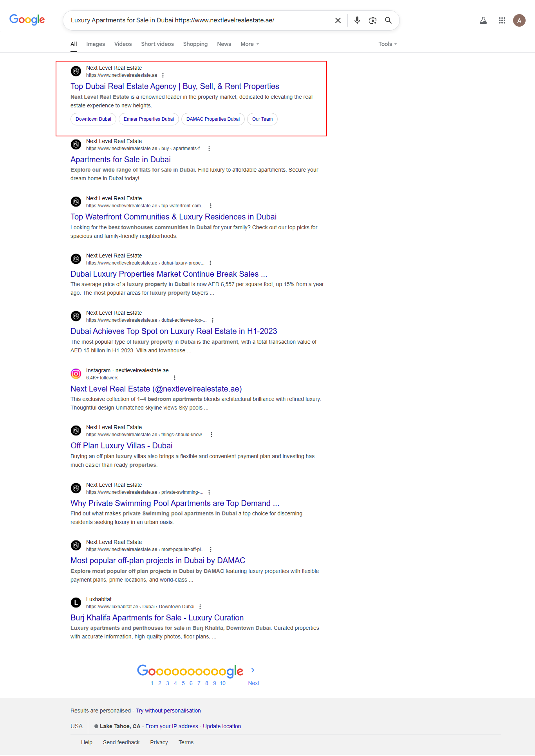Go to results page 5

[183, 683]
